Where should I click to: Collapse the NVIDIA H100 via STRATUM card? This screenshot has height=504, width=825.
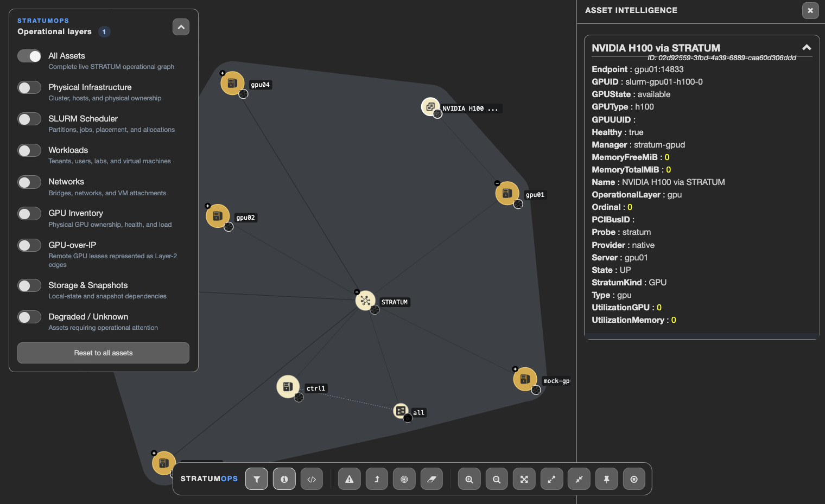click(x=807, y=48)
